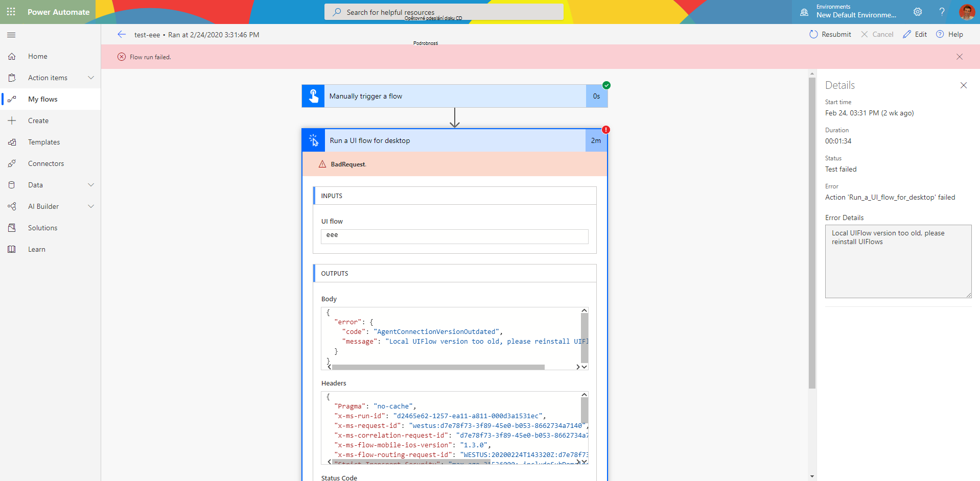Select My flows in the sidebar
The height and width of the screenshot is (481, 980).
coord(50,99)
